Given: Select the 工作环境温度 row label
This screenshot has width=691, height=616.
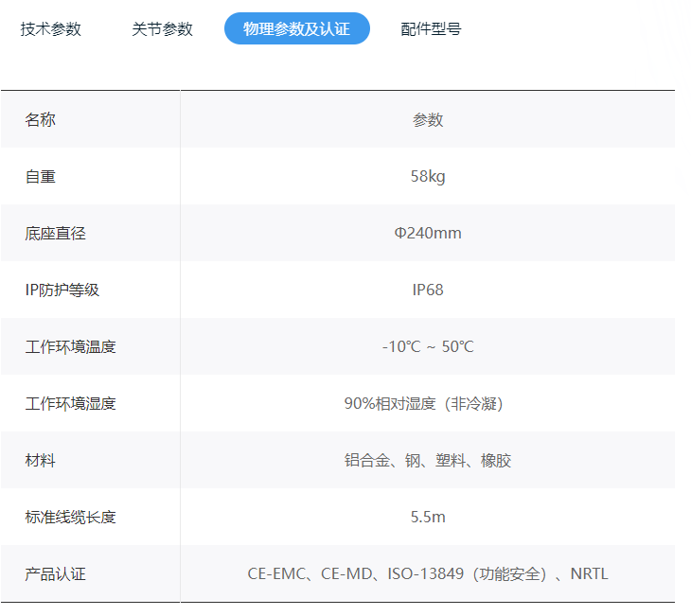Looking at the screenshot, I should pos(70,347).
